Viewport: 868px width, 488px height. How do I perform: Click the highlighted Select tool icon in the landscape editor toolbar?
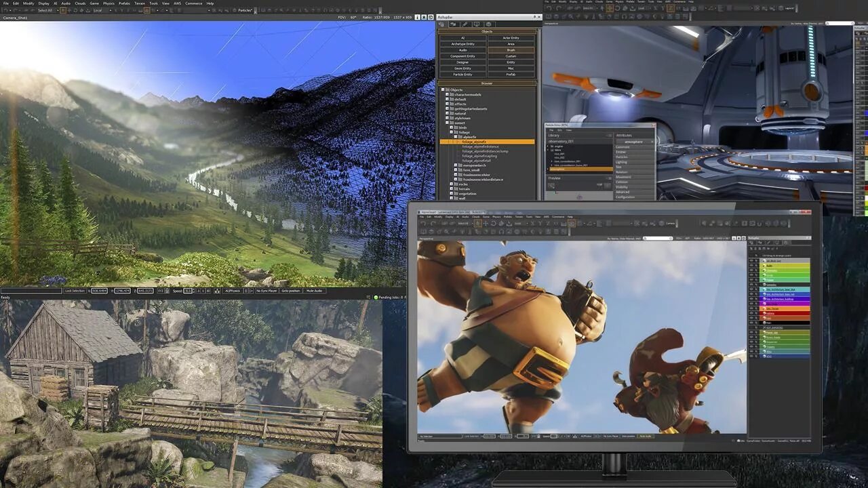tap(63, 10)
